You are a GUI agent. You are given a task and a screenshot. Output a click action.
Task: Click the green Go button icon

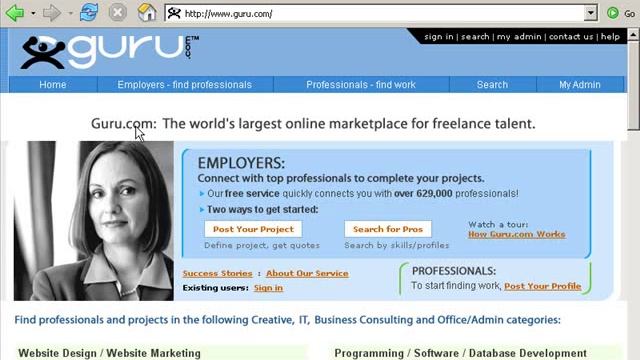(612, 13)
